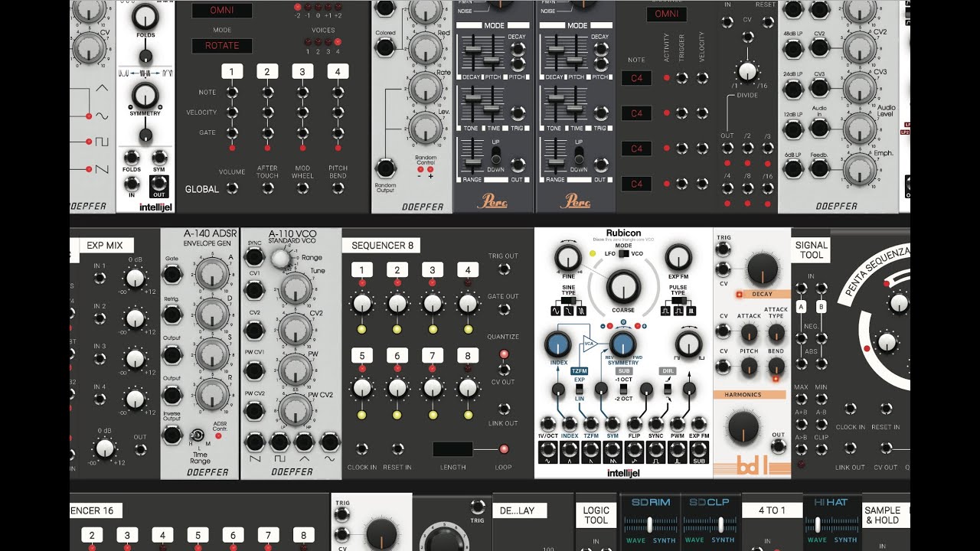
Task: Flip the A-140 ADSR Time Range switch
Action: [199, 435]
